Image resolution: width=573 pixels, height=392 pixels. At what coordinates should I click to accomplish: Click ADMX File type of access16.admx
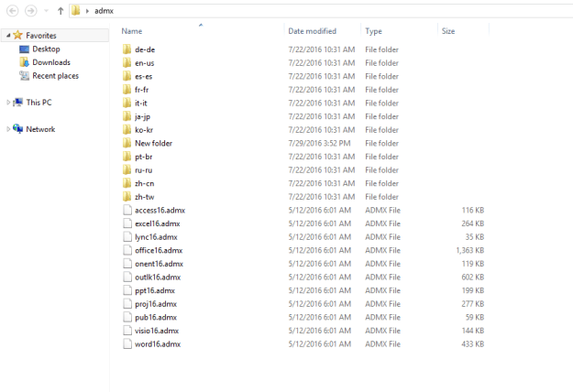point(382,211)
